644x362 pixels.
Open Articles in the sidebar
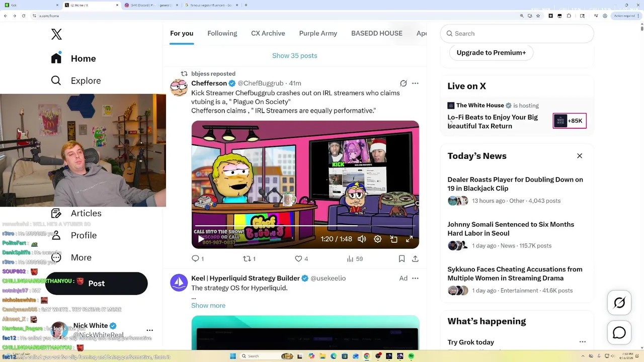point(76,213)
